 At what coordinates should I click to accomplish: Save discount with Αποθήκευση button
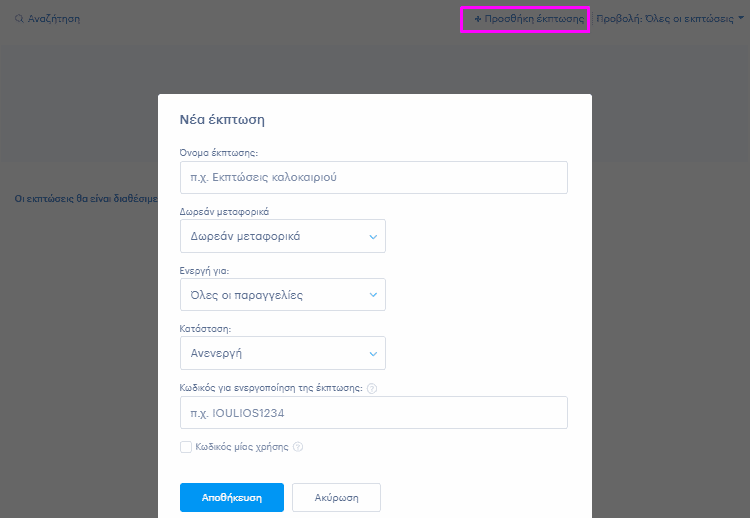coord(232,497)
